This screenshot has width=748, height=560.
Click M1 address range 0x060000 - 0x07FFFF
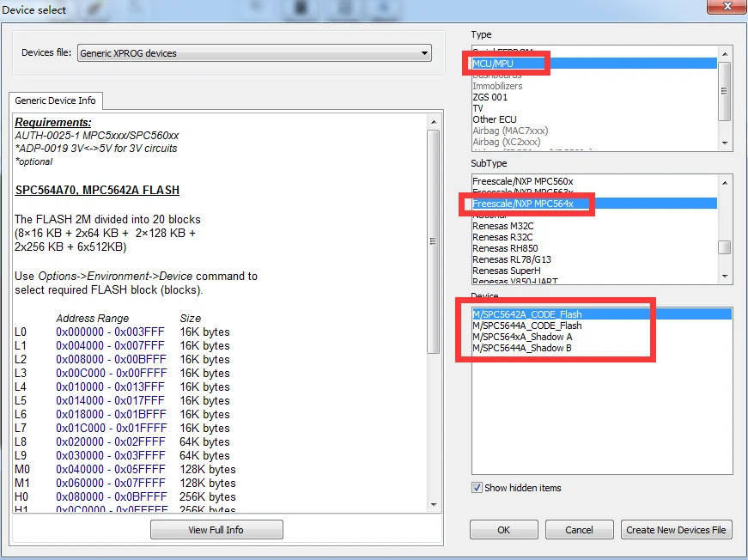(x=111, y=484)
